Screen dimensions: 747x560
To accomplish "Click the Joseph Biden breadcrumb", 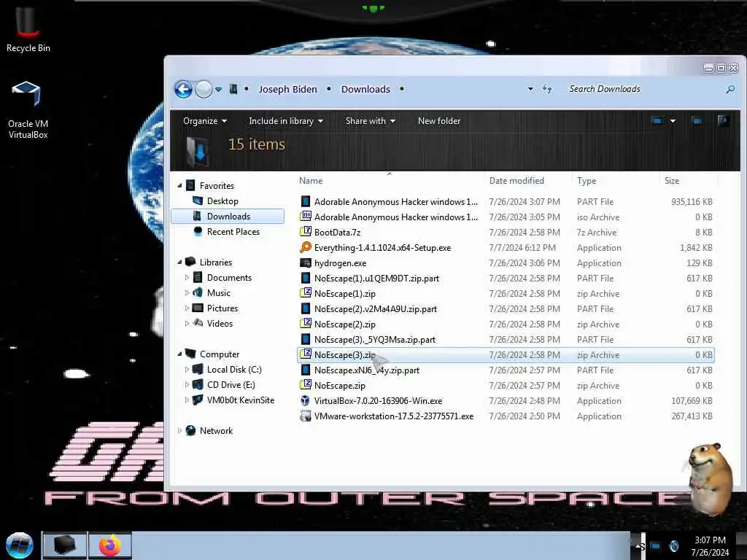I will (x=287, y=89).
